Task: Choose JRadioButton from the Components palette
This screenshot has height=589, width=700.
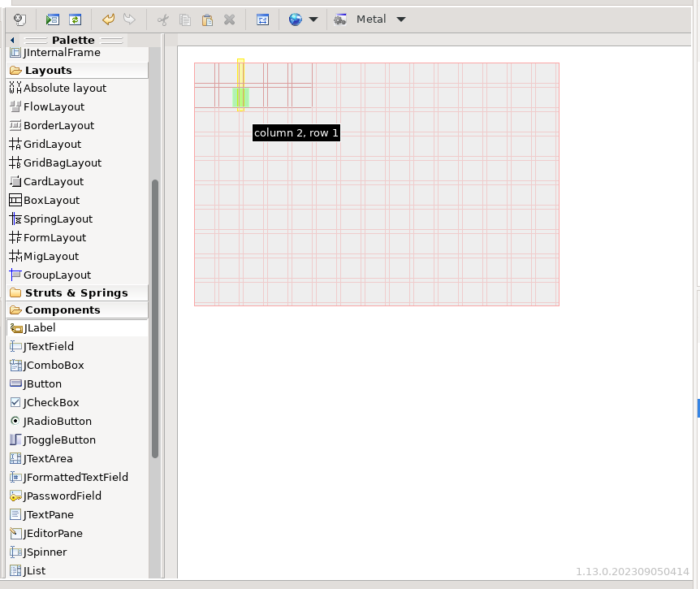Action: point(57,421)
